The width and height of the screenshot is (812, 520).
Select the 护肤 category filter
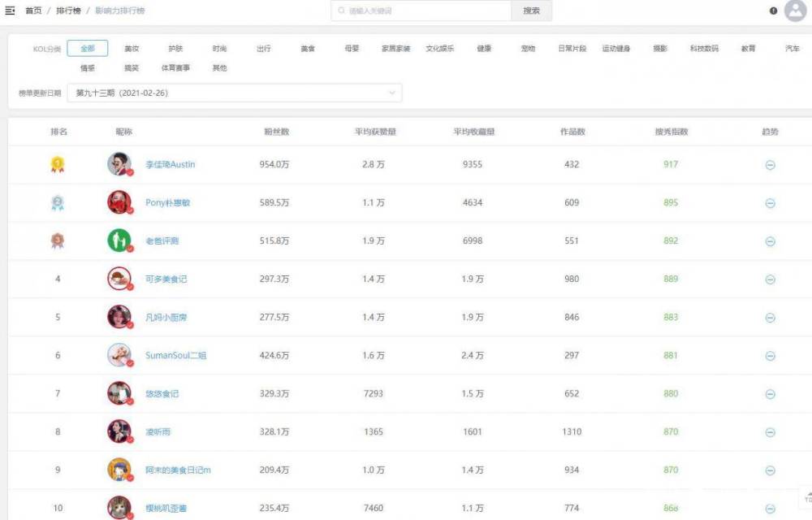point(175,48)
